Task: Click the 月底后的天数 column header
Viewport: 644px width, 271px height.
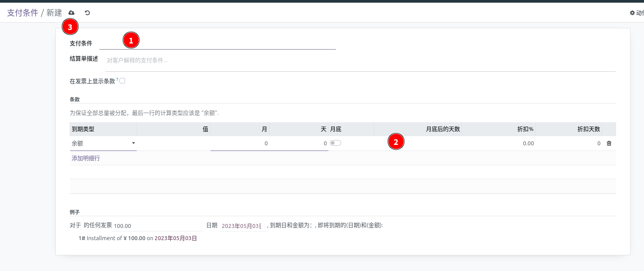Action: tap(418, 129)
